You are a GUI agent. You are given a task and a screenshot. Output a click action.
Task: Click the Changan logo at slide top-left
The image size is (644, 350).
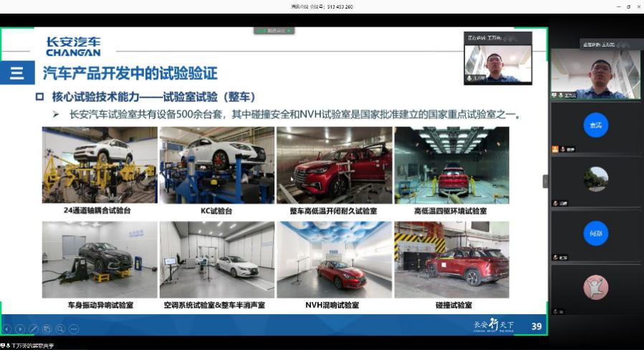tap(73, 47)
